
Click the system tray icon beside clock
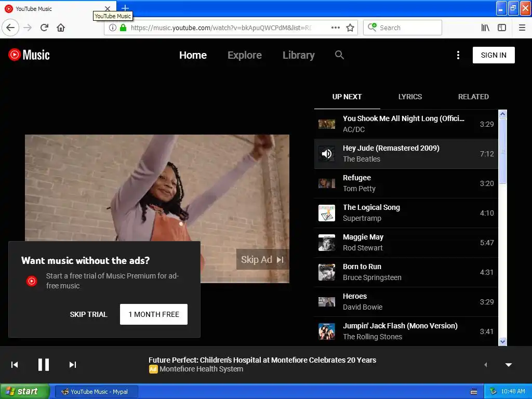[493, 392]
